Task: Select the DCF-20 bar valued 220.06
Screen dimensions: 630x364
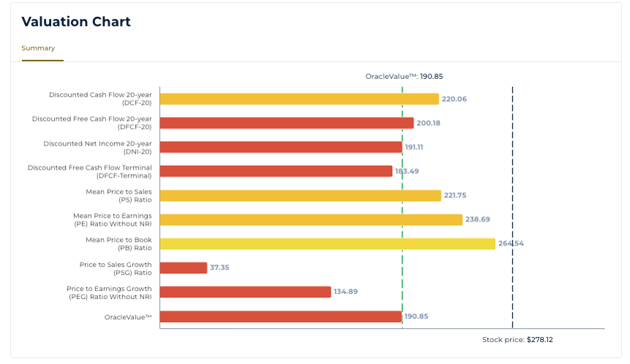Action: coord(299,99)
